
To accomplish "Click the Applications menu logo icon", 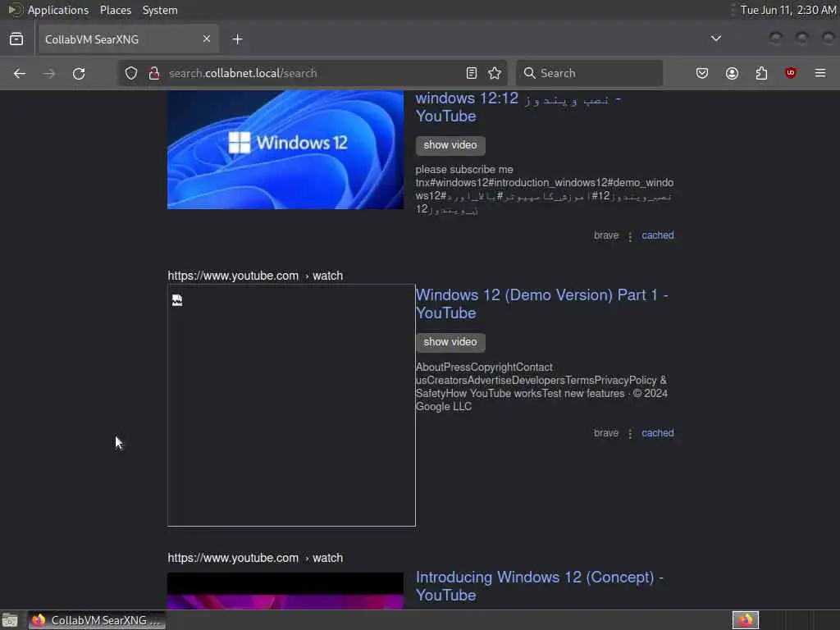I will pyautogui.click(x=15, y=10).
